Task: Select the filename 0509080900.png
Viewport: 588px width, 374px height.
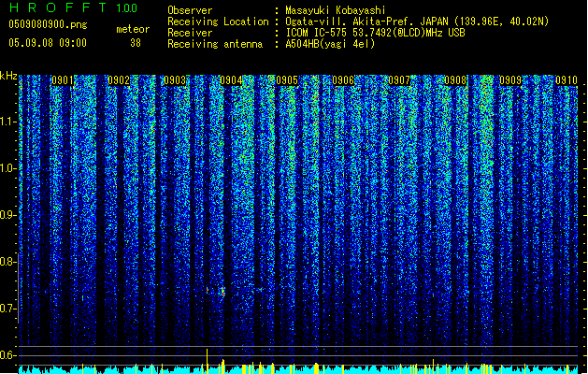Action: (48, 24)
